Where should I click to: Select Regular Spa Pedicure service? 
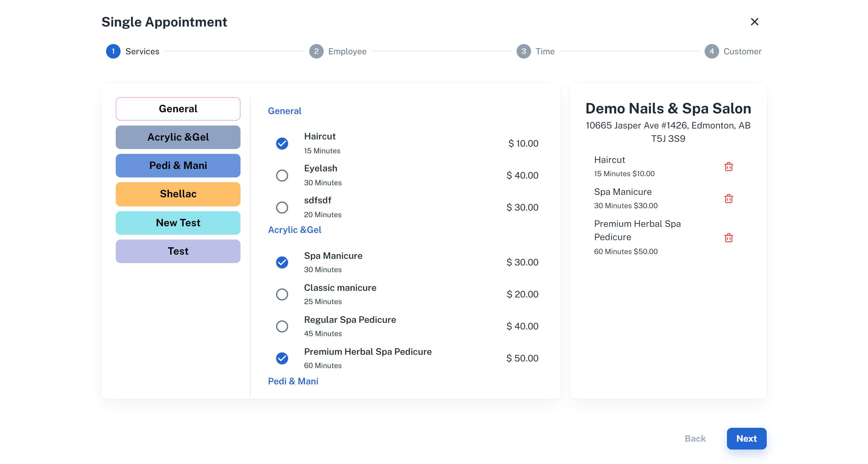tap(282, 326)
